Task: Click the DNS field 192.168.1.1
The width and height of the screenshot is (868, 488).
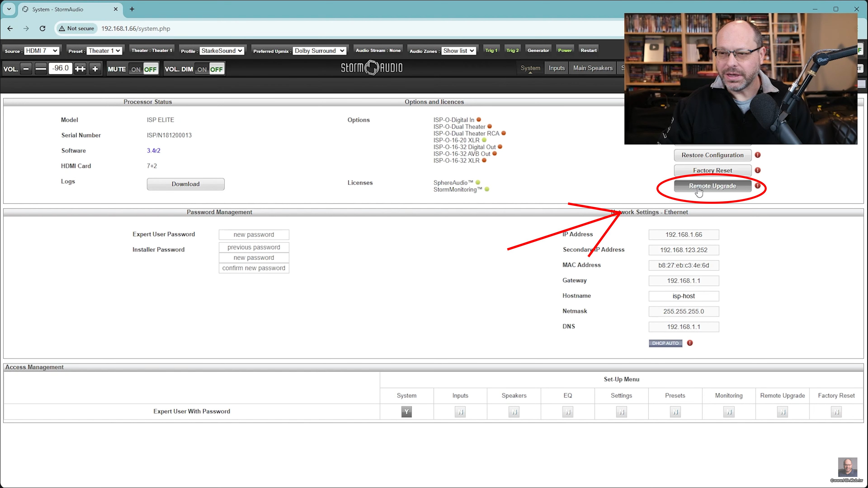Action: coord(684,327)
